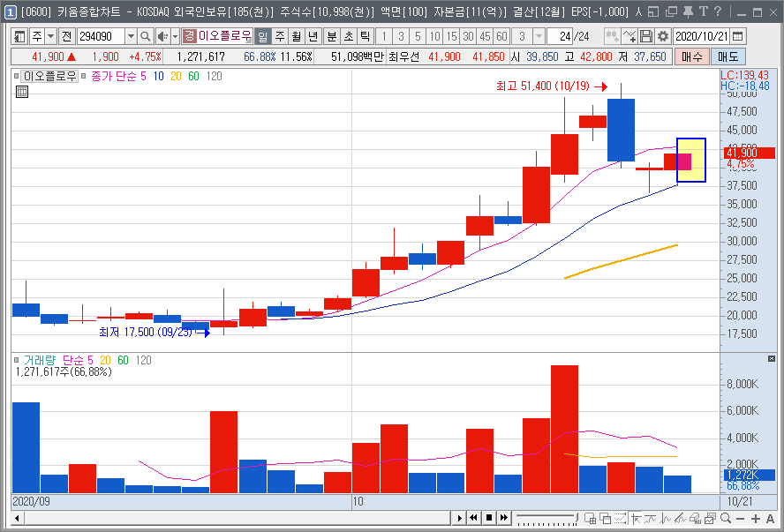Click the stock code input 294090

click(101, 36)
